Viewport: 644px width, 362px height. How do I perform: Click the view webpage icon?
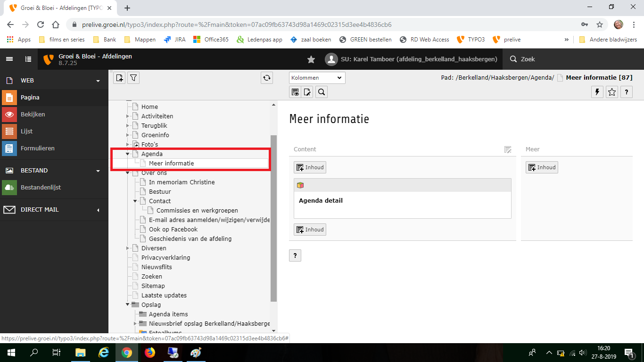coord(295,92)
